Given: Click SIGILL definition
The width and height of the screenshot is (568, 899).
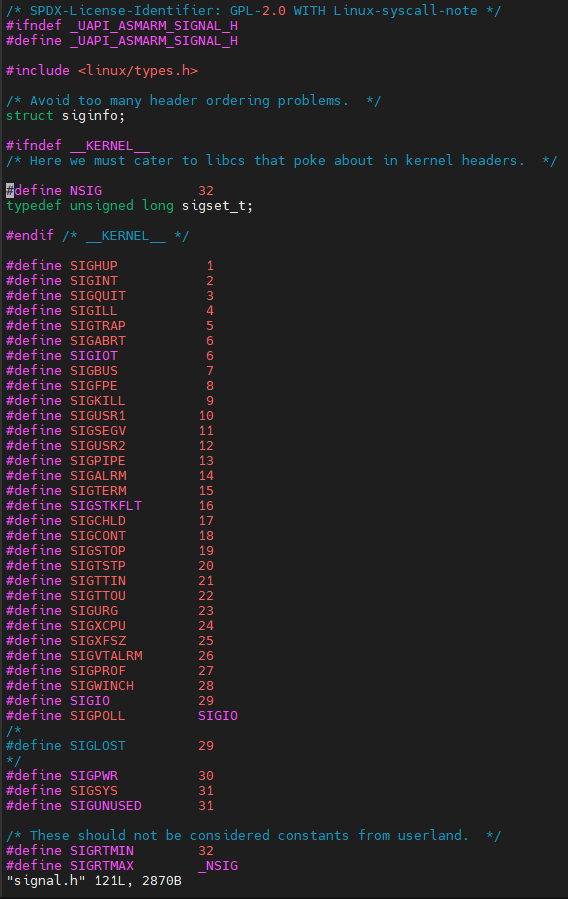Looking at the screenshot, I should pos(110,310).
